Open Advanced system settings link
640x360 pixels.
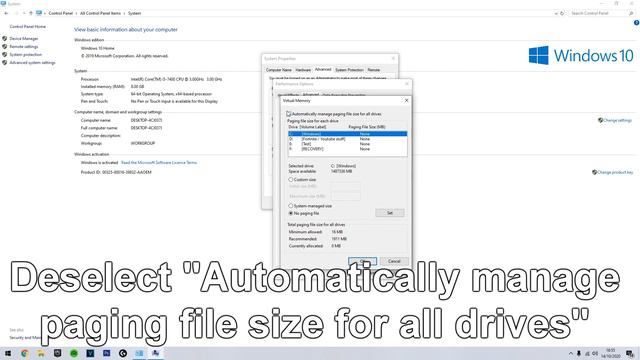click(32, 62)
